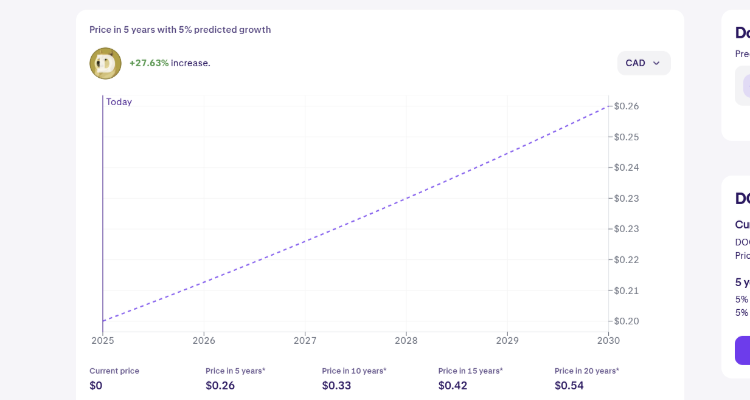The image size is (750, 400).
Task: Click the 2028 year axis label
Action: 406,340
